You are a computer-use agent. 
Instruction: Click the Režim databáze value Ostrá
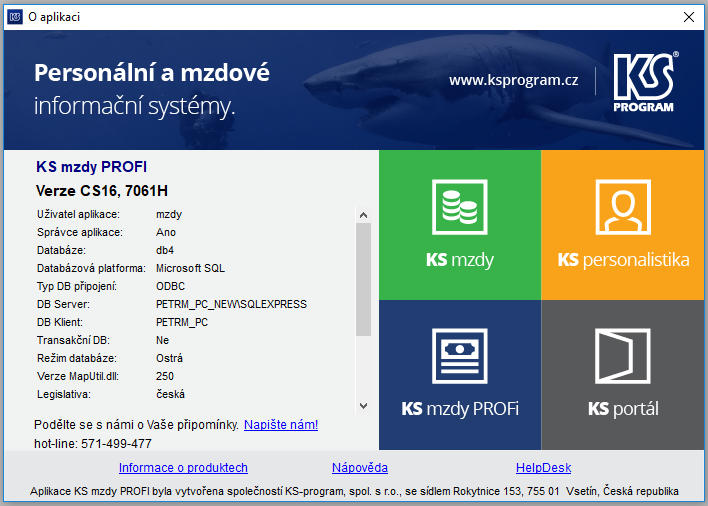point(169,358)
